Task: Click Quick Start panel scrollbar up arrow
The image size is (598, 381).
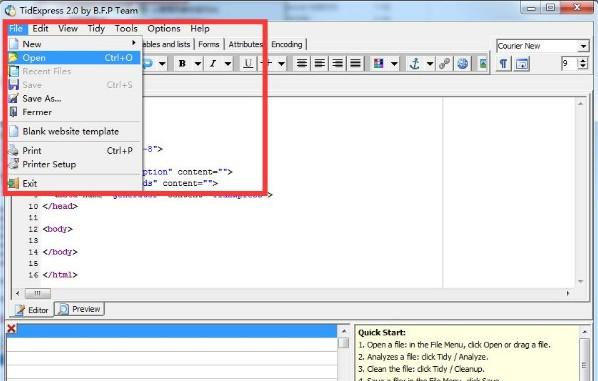Action: [x=584, y=332]
